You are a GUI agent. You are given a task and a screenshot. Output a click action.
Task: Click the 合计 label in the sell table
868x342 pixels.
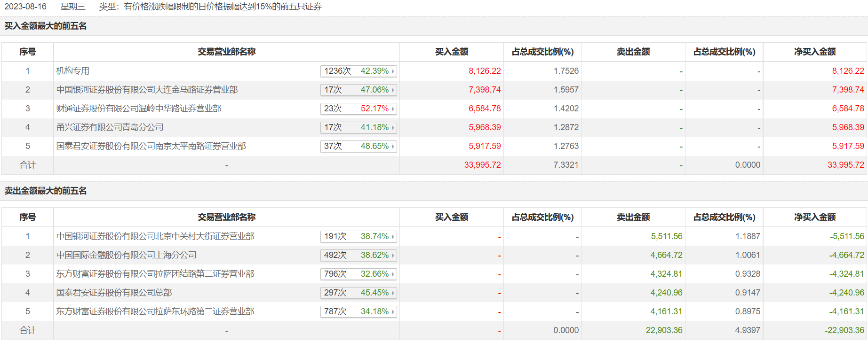coord(28,330)
